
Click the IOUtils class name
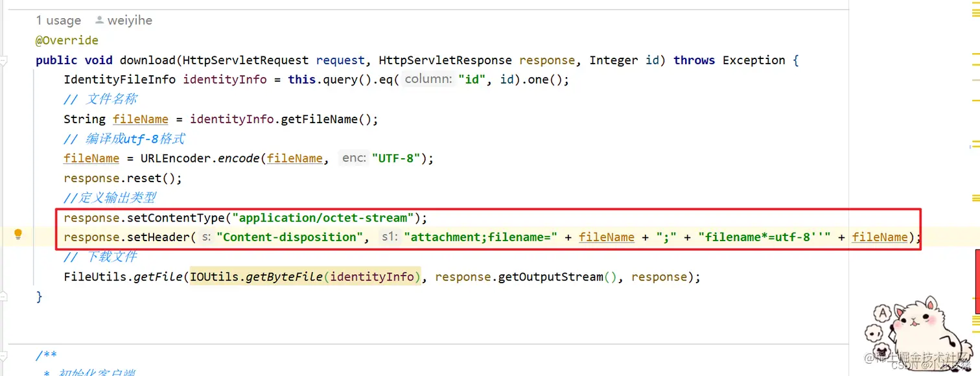coord(215,277)
